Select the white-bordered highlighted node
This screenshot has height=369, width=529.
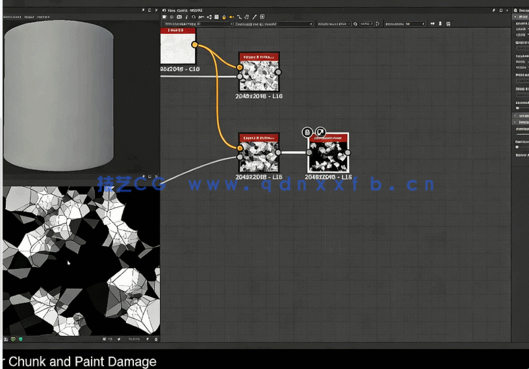(x=328, y=153)
